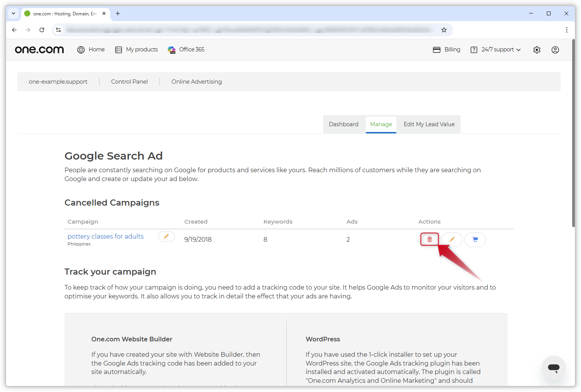Open Control Panel from the breadcrumb
581x392 pixels.
[x=129, y=81]
